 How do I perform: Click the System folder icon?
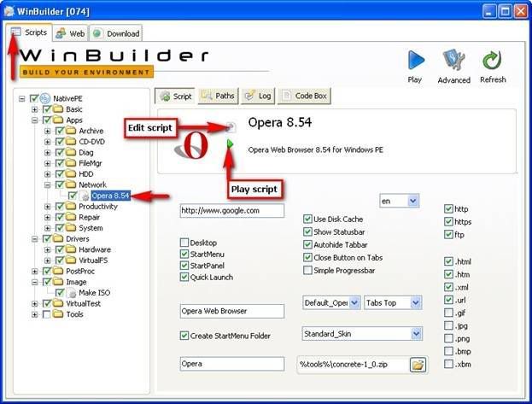point(71,228)
